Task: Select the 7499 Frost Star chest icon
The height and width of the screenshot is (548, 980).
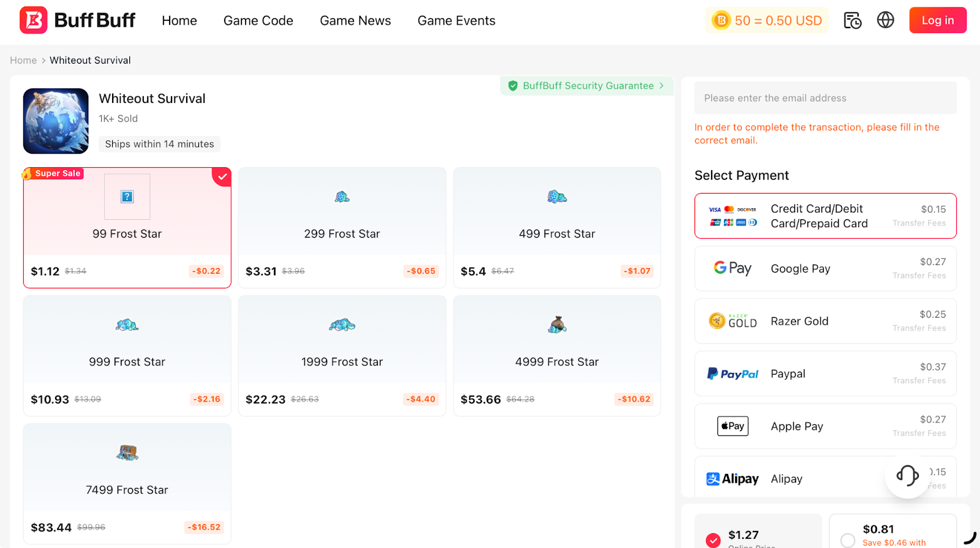Action: click(127, 452)
